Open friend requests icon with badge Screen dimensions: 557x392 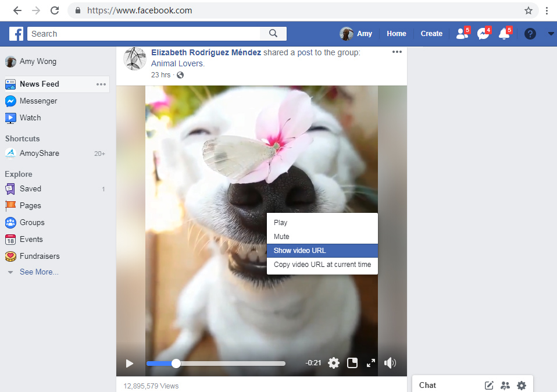tap(463, 33)
